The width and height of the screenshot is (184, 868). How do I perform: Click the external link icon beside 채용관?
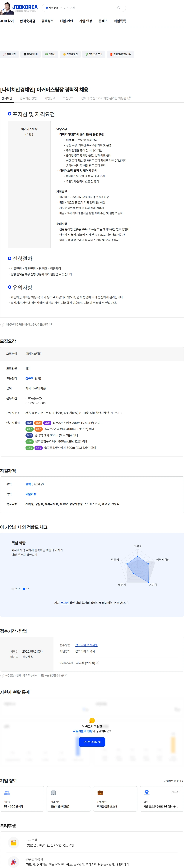coord(129,98)
